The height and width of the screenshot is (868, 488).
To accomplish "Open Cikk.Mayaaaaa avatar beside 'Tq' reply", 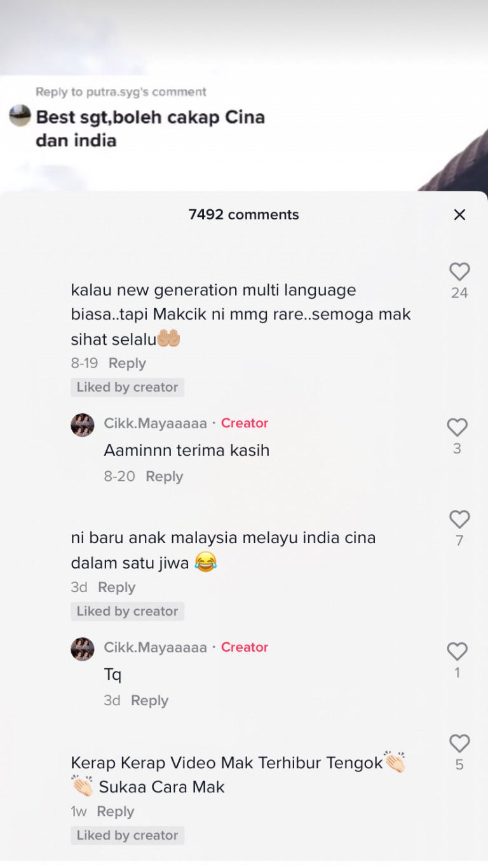I will 83,649.
